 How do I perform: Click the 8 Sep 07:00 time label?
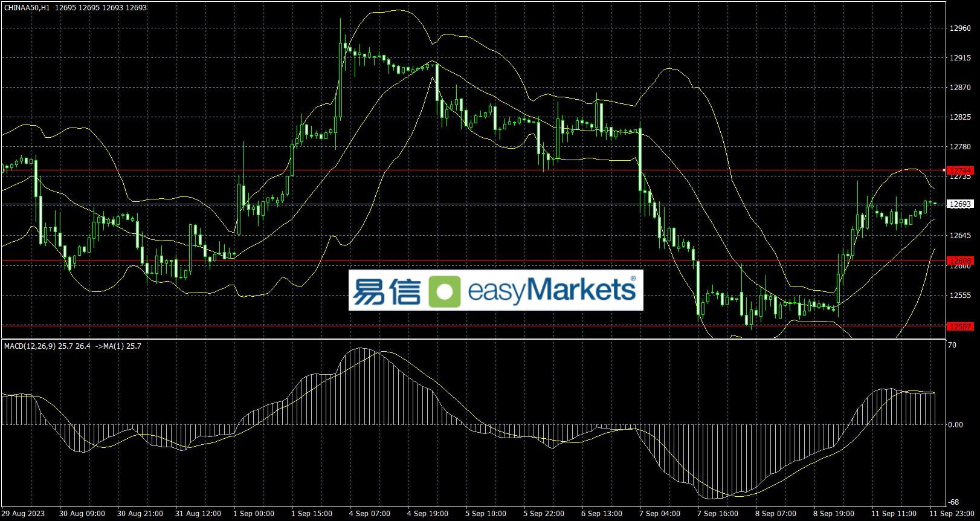click(776, 514)
